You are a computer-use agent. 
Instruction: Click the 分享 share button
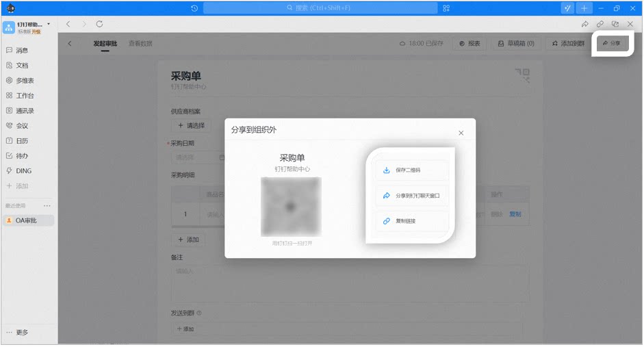click(612, 43)
